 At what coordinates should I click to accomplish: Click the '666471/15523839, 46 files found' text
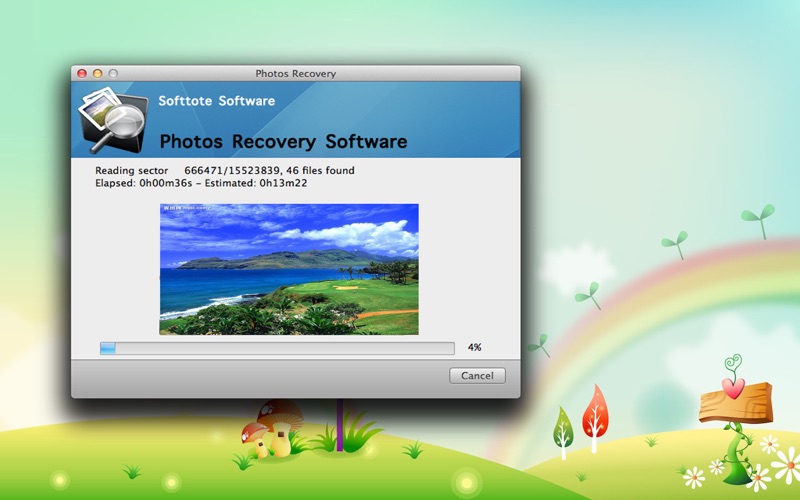269,170
